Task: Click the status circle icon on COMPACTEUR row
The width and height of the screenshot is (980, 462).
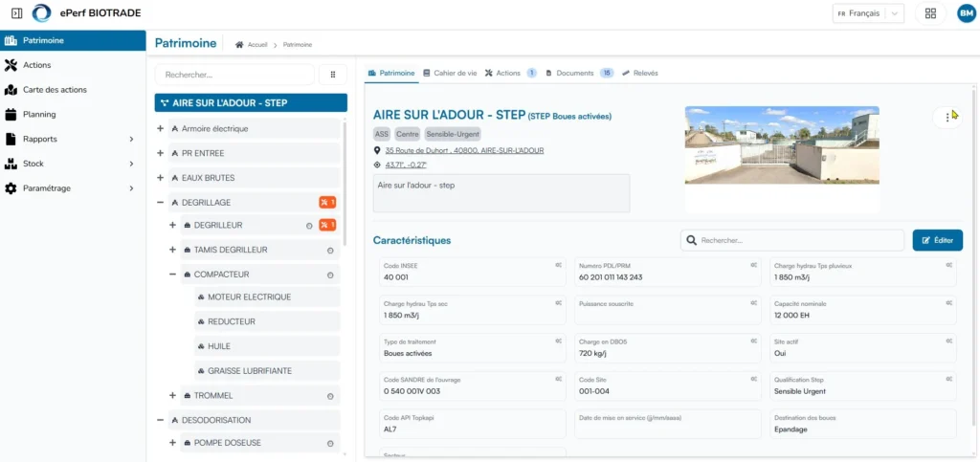Action: tap(330, 275)
